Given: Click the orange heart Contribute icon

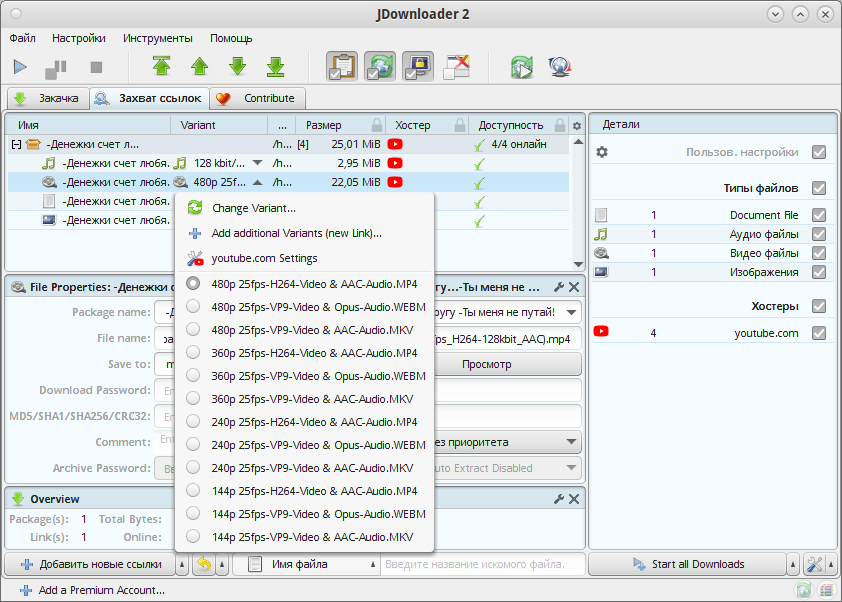Looking at the screenshot, I should point(223,98).
